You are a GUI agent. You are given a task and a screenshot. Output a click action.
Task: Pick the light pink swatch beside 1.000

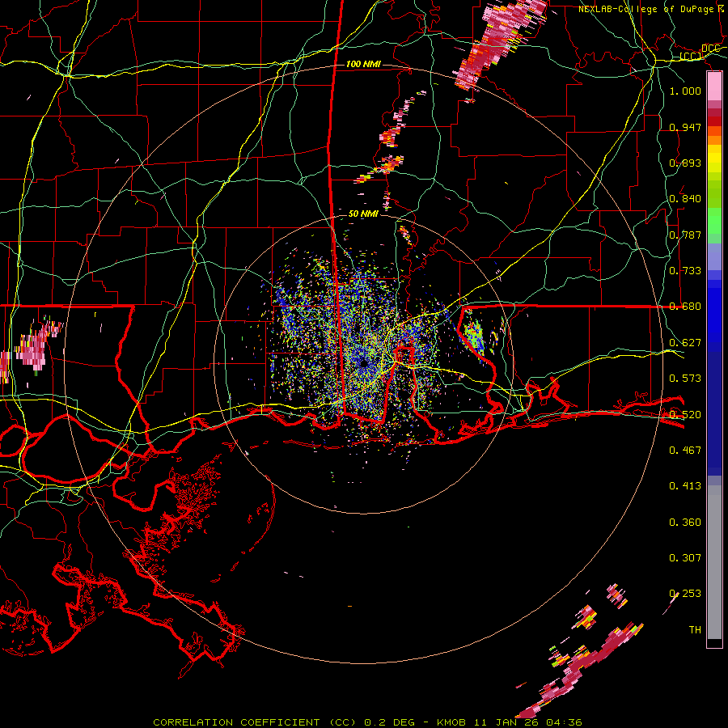714,87
